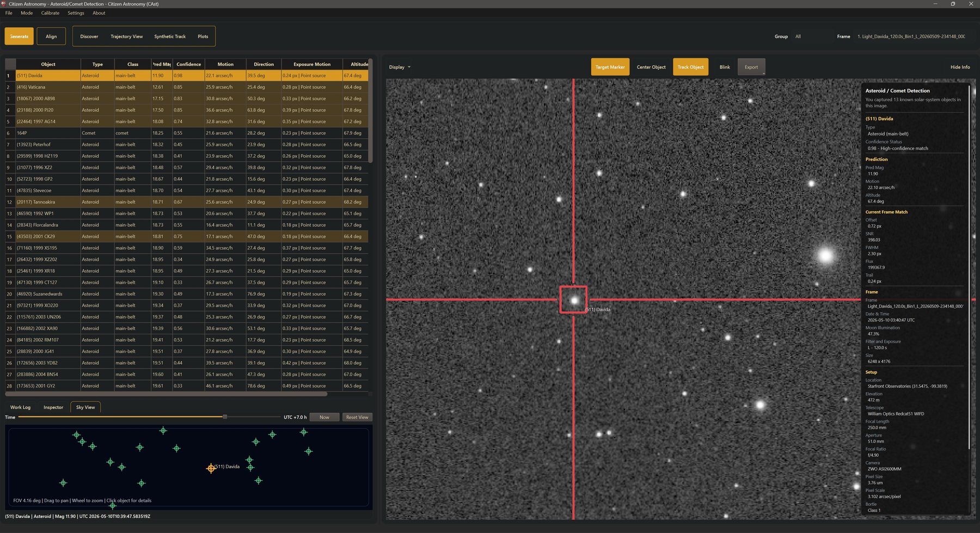Switch to the Work Log tab

point(21,407)
